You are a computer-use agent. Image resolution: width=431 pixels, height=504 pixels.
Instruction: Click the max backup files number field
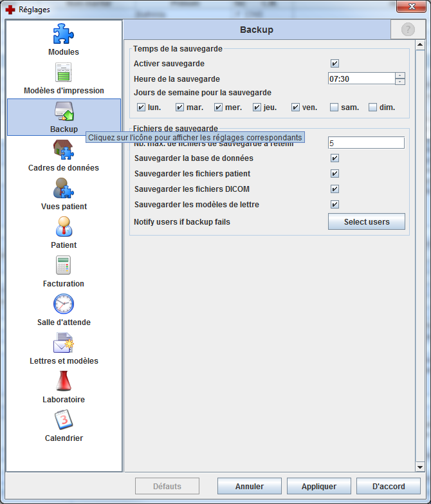[366, 143]
